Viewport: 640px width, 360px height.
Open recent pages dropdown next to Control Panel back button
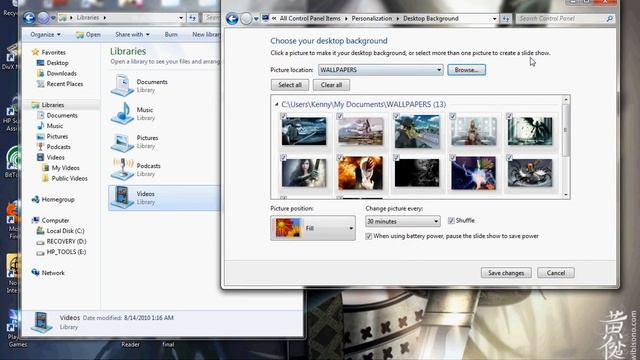256,19
